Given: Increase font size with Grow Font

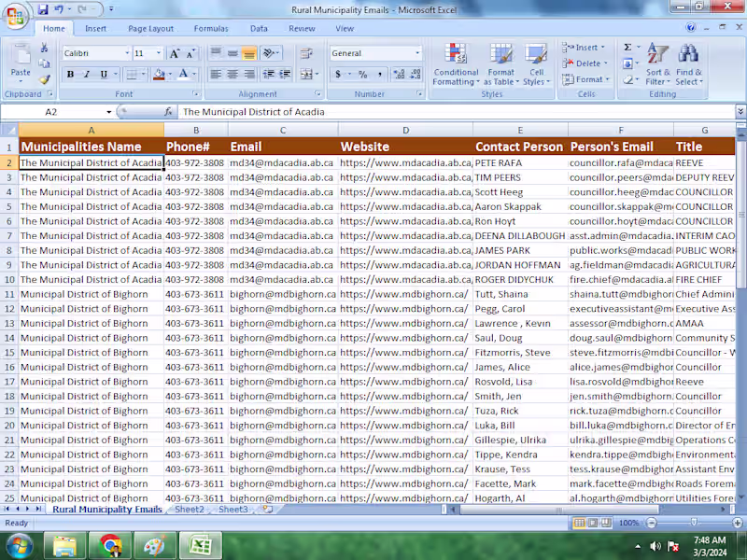Looking at the screenshot, I should 175,53.
